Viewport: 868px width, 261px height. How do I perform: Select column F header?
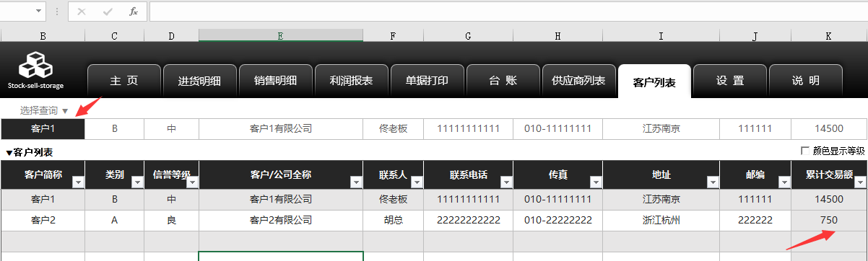[393, 35]
